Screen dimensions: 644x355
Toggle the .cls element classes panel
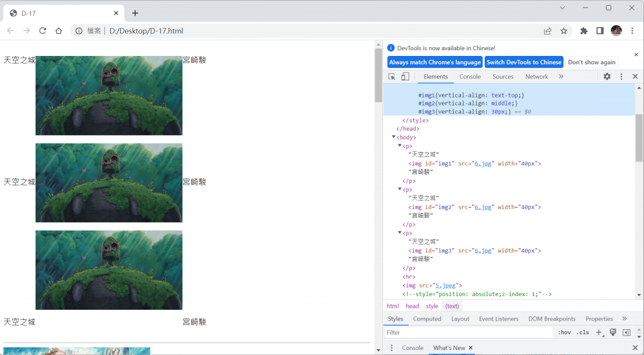(582, 332)
